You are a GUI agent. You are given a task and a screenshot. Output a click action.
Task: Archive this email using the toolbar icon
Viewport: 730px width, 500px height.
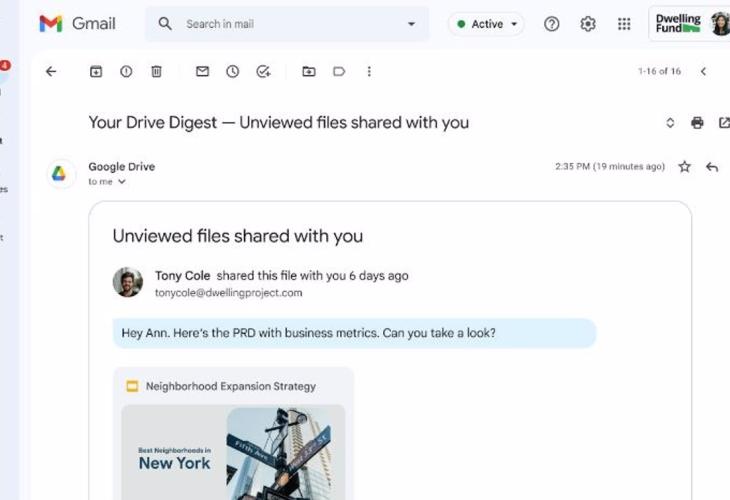tap(96, 72)
